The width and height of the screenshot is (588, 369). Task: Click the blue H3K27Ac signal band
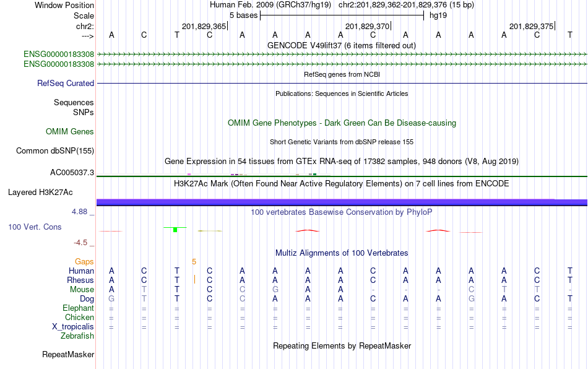342,202
